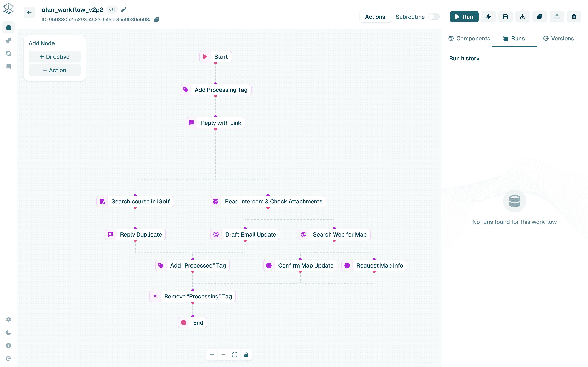Zoom in with the plus control
This screenshot has height=367, width=588.
pyautogui.click(x=212, y=355)
